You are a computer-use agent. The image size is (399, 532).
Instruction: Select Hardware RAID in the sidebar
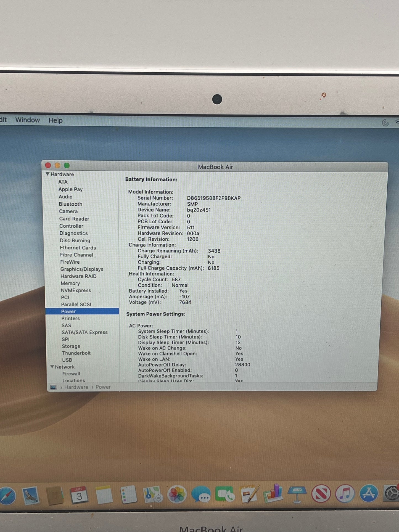[x=78, y=276]
